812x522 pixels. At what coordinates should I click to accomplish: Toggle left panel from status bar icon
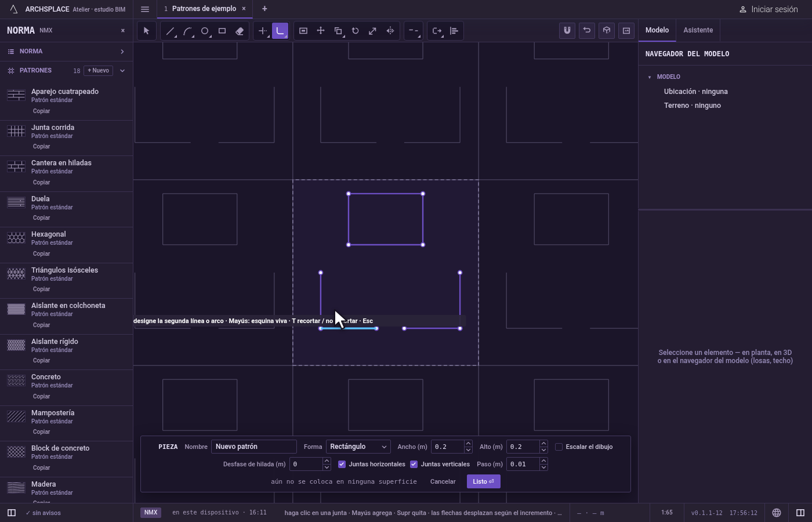(x=11, y=513)
